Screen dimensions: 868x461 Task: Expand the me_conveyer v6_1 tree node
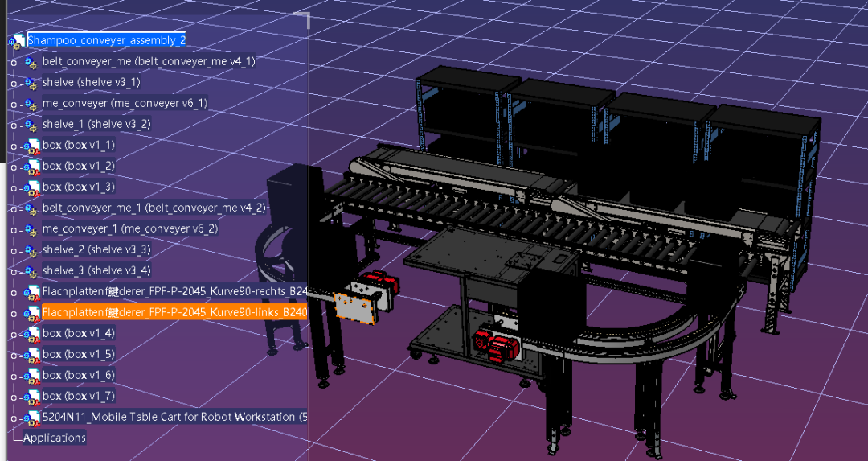pos(14,105)
